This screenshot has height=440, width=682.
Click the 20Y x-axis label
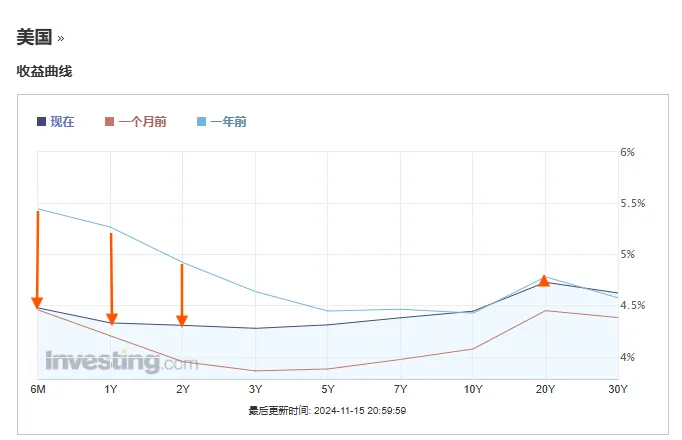[545, 389]
